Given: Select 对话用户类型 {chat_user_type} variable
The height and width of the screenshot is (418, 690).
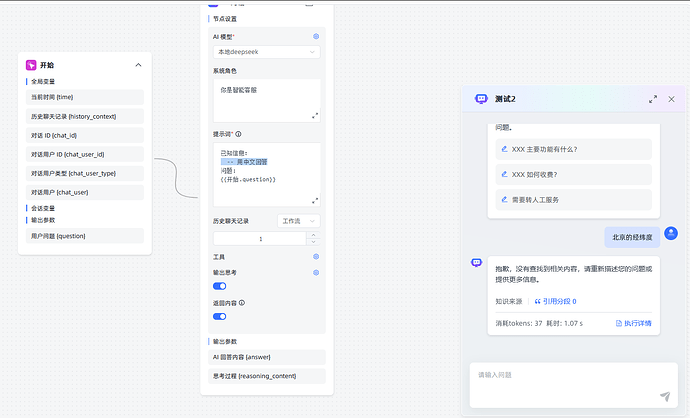Looking at the screenshot, I should pos(85,173).
